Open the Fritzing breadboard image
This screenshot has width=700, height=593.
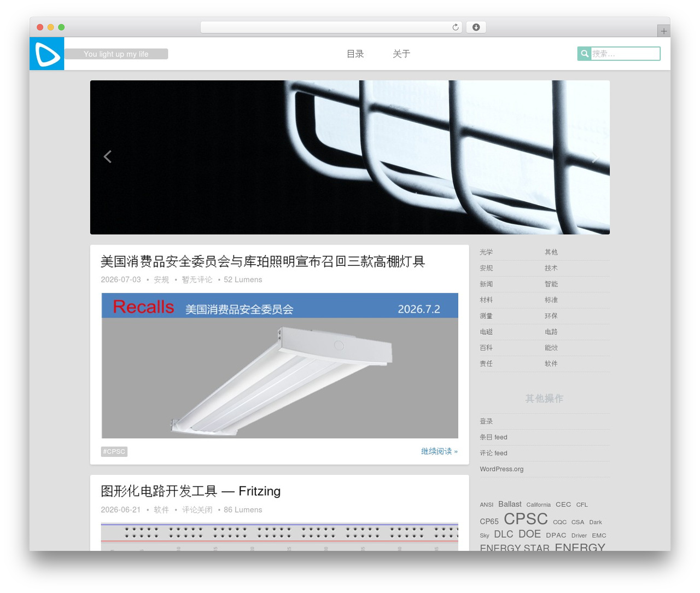279,537
